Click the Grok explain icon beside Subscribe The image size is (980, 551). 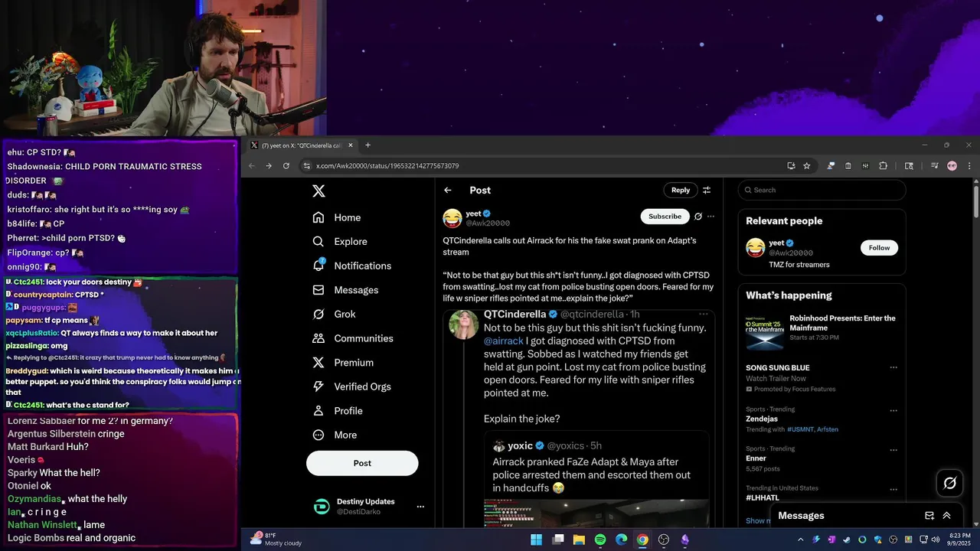[x=698, y=217]
